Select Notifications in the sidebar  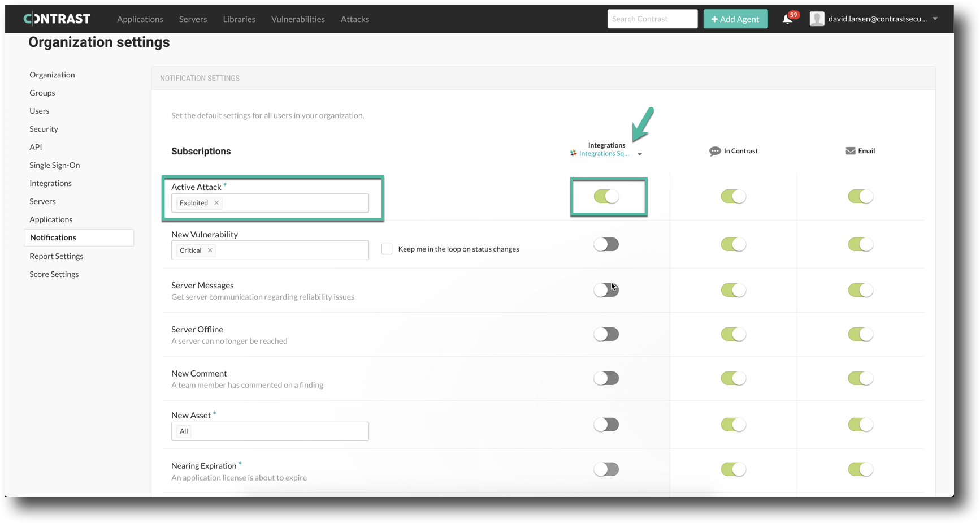coord(79,237)
